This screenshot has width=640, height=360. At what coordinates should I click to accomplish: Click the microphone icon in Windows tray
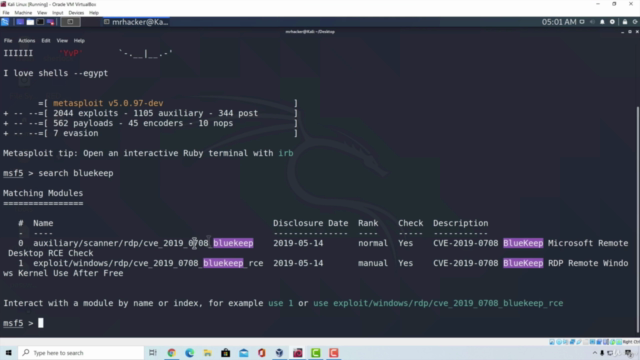(602, 353)
